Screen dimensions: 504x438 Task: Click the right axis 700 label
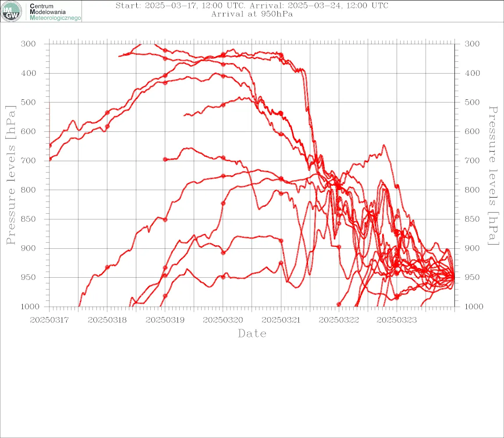[472, 160]
